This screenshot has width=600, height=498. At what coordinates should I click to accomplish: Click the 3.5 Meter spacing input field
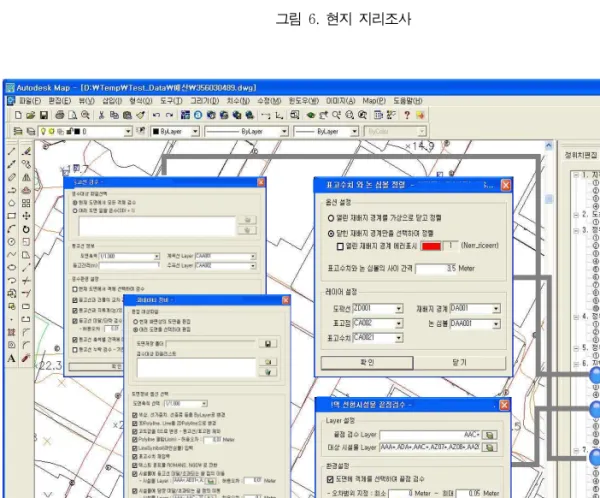tap(436, 268)
